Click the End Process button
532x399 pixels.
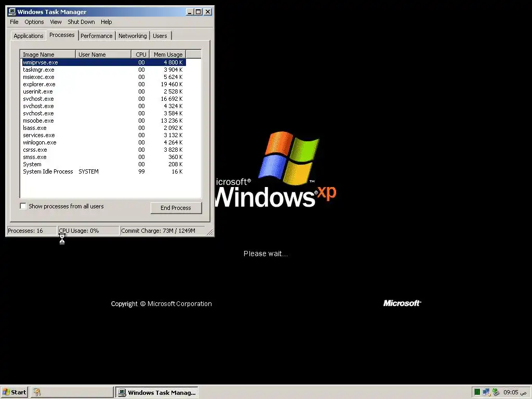(176, 208)
